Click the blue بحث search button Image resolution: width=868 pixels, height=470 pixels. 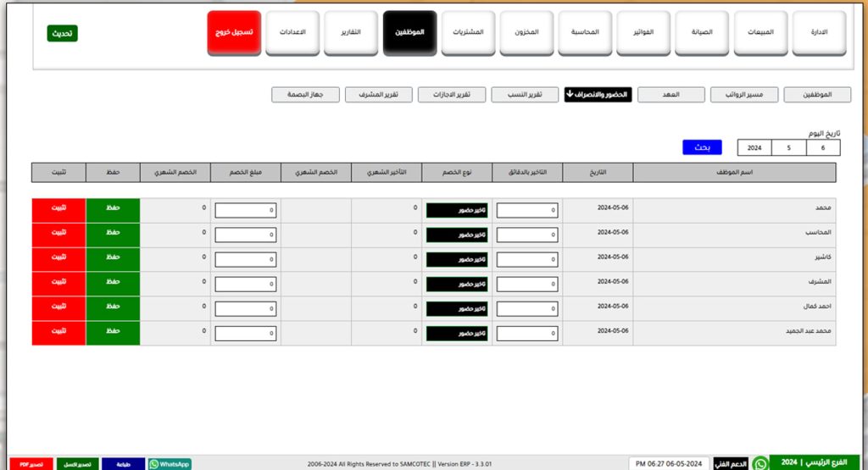701,147
